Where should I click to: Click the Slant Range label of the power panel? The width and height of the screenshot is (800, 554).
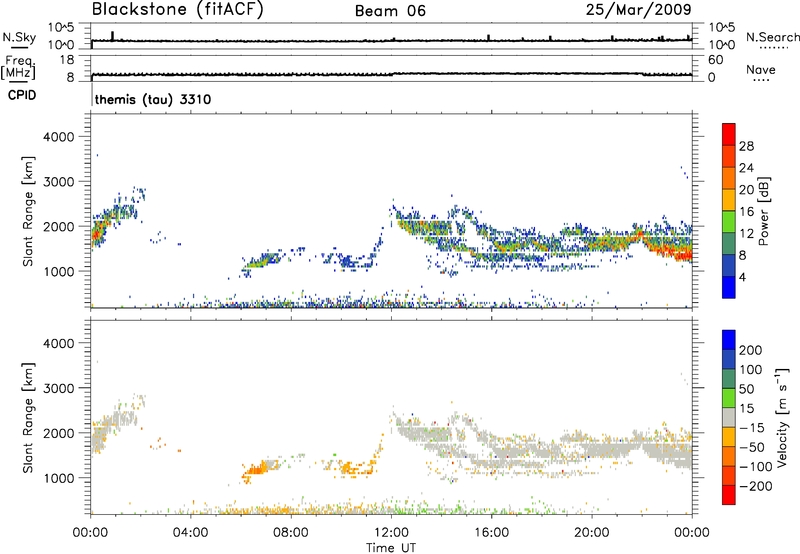(28, 211)
